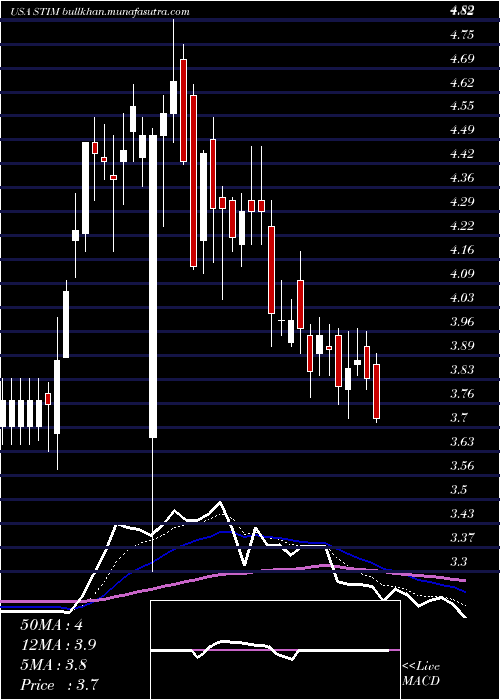Click the 4.55 price axis label
The height and width of the screenshot is (700, 500).
462,107
